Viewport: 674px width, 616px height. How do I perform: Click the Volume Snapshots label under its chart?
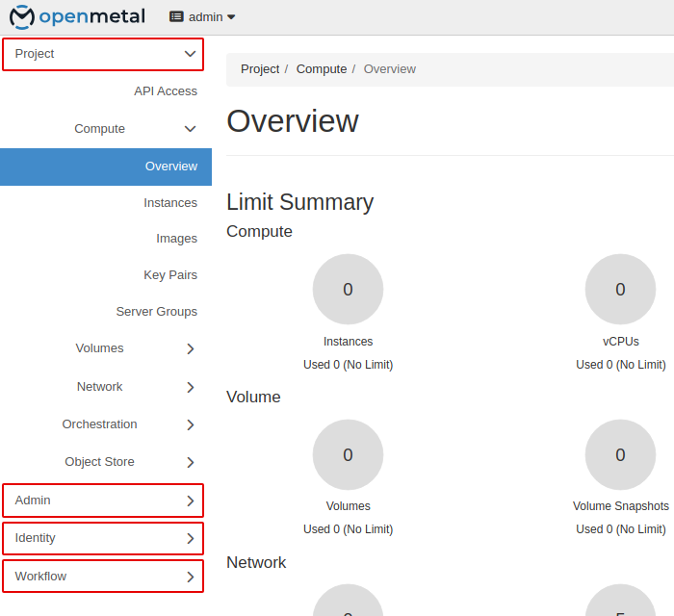621,506
